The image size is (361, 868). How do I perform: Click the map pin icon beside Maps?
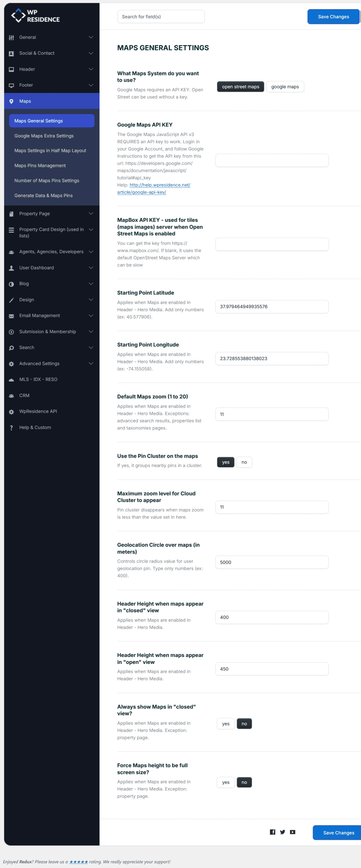click(x=11, y=102)
